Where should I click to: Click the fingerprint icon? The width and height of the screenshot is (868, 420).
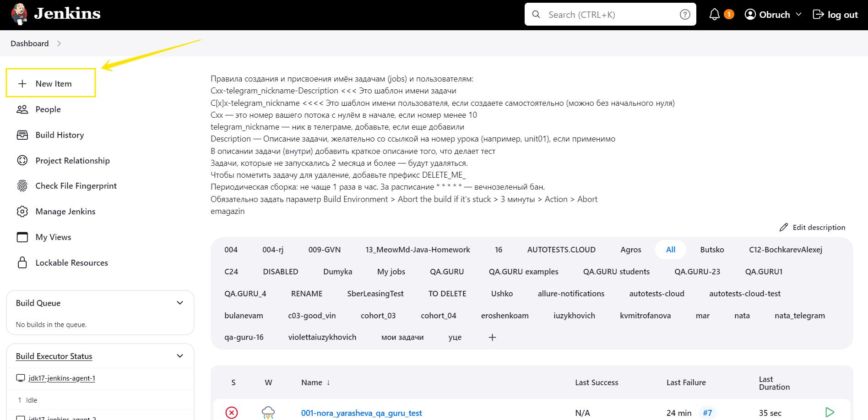[x=22, y=186]
